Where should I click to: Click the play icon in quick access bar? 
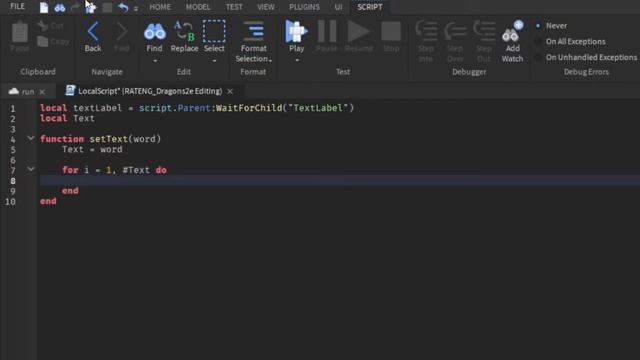(x=91, y=7)
